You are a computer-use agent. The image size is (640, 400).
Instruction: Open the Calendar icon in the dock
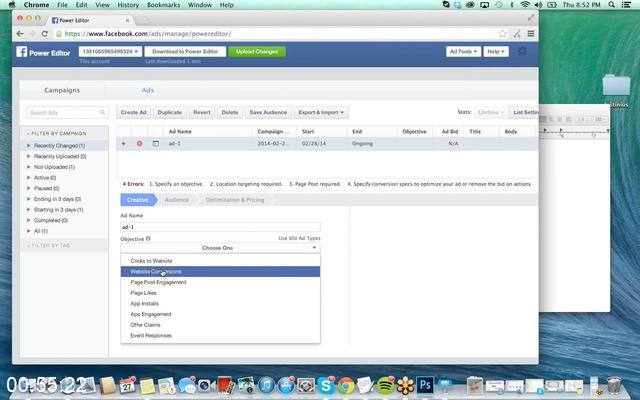point(127,385)
